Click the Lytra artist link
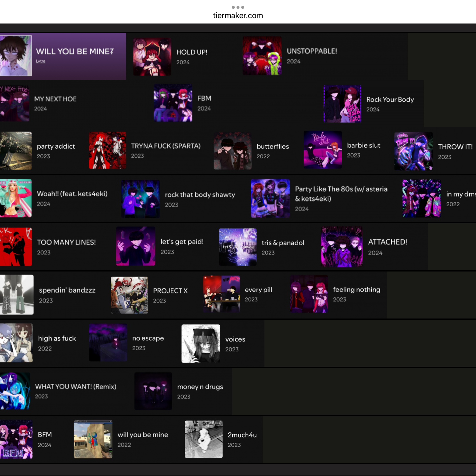The height and width of the screenshot is (476, 476). tap(41, 61)
